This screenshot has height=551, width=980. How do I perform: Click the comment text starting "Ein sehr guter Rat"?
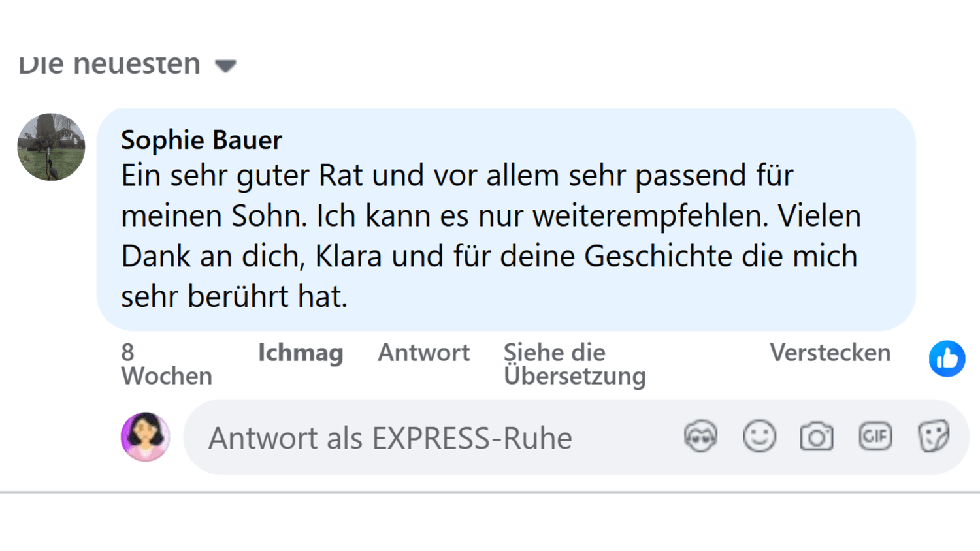(x=457, y=176)
